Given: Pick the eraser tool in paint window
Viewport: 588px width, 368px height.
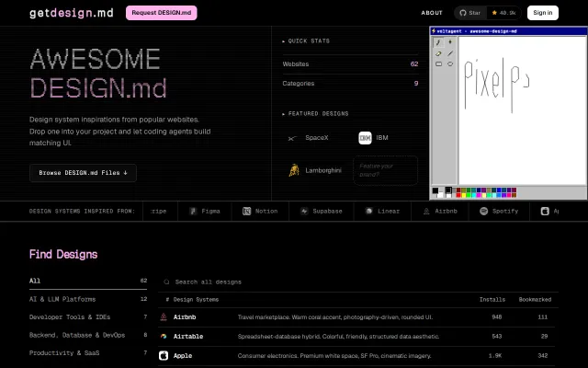Looking at the screenshot, I should tap(438, 53).
